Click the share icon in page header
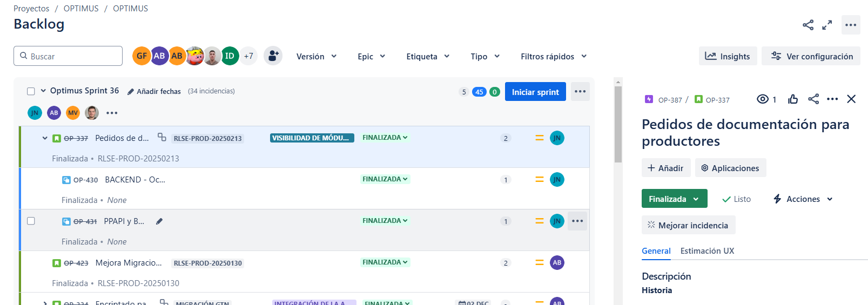This screenshot has width=868, height=305. coord(808,25)
